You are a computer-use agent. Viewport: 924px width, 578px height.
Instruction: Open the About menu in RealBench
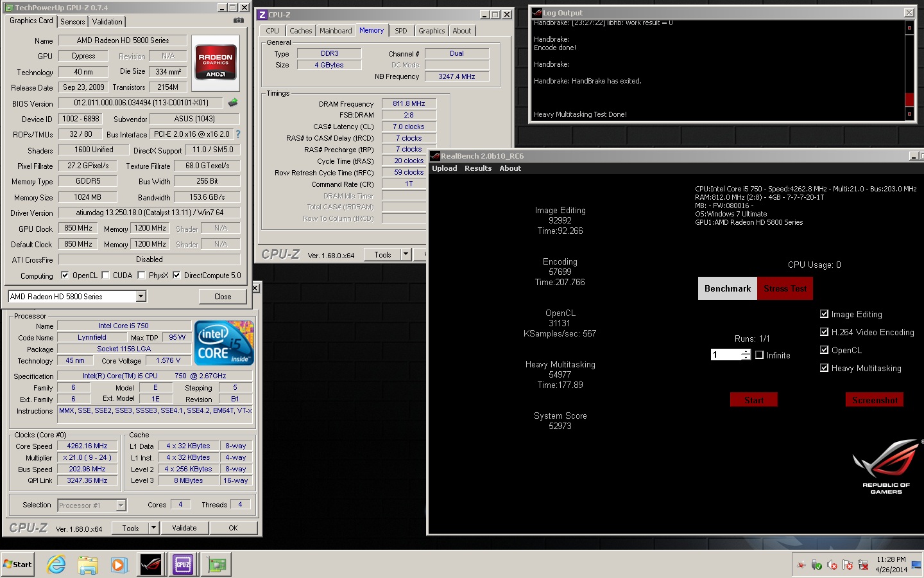click(x=511, y=168)
